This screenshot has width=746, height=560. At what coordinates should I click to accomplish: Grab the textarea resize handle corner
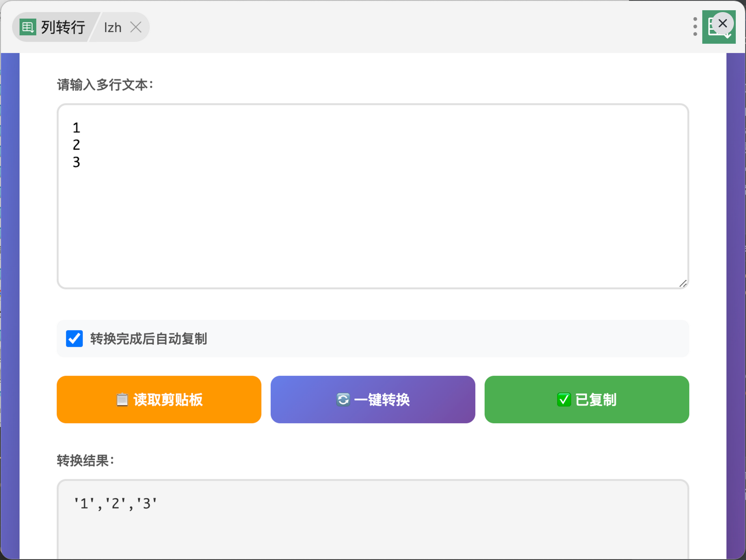click(x=683, y=283)
